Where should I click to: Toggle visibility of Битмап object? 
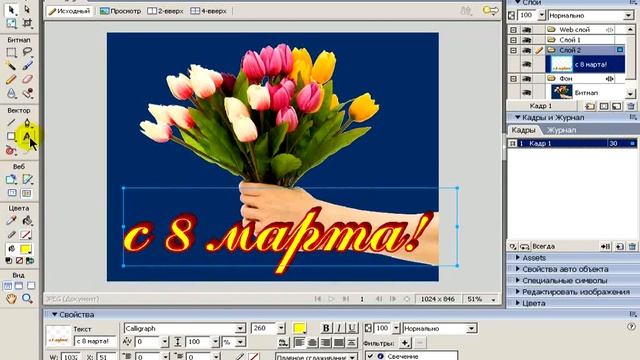point(527,93)
